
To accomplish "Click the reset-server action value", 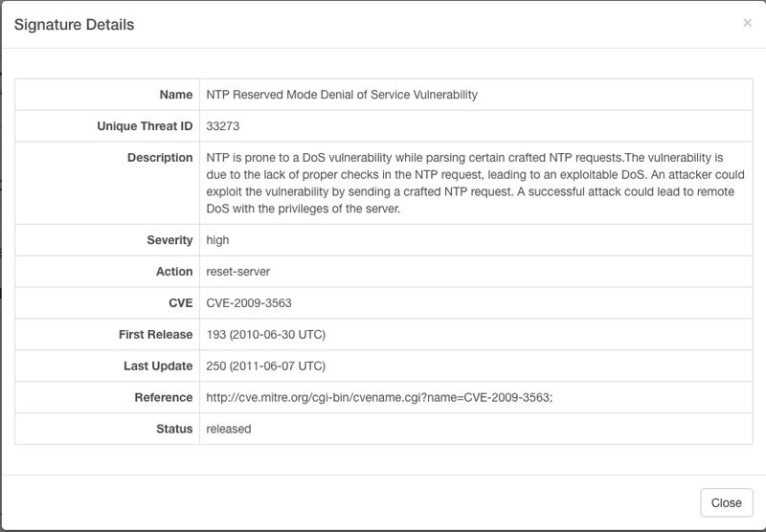I will (x=238, y=272).
